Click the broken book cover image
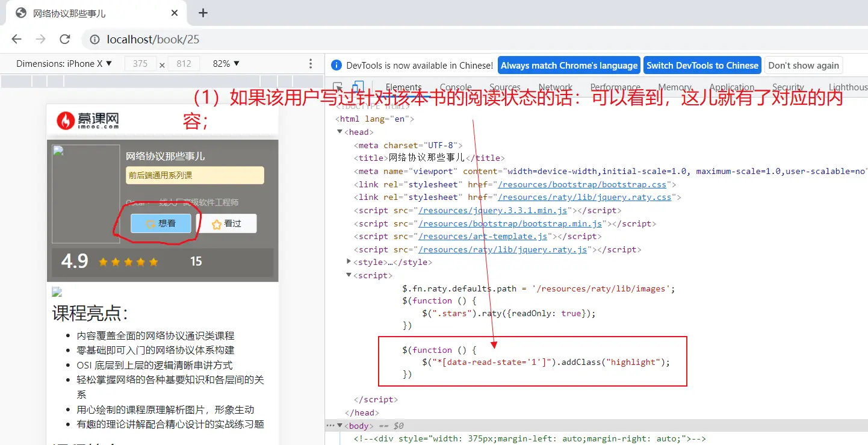The height and width of the screenshot is (445, 868). click(x=86, y=194)
